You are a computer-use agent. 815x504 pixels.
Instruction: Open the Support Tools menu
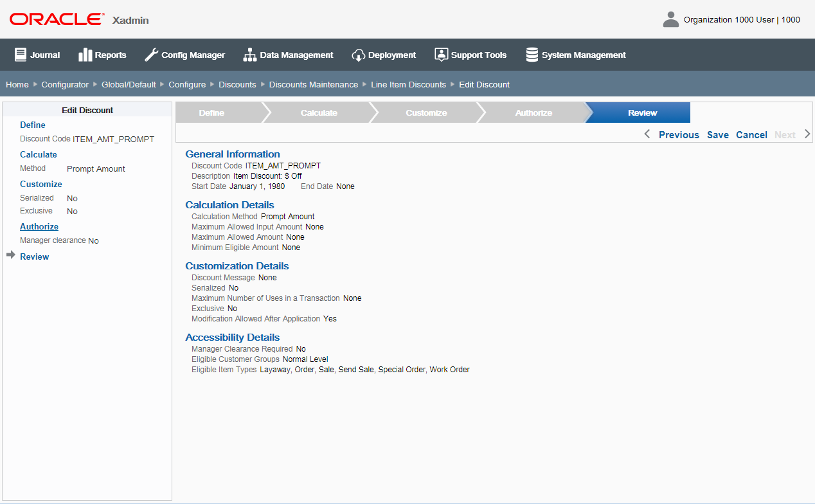tap(470, 55)
